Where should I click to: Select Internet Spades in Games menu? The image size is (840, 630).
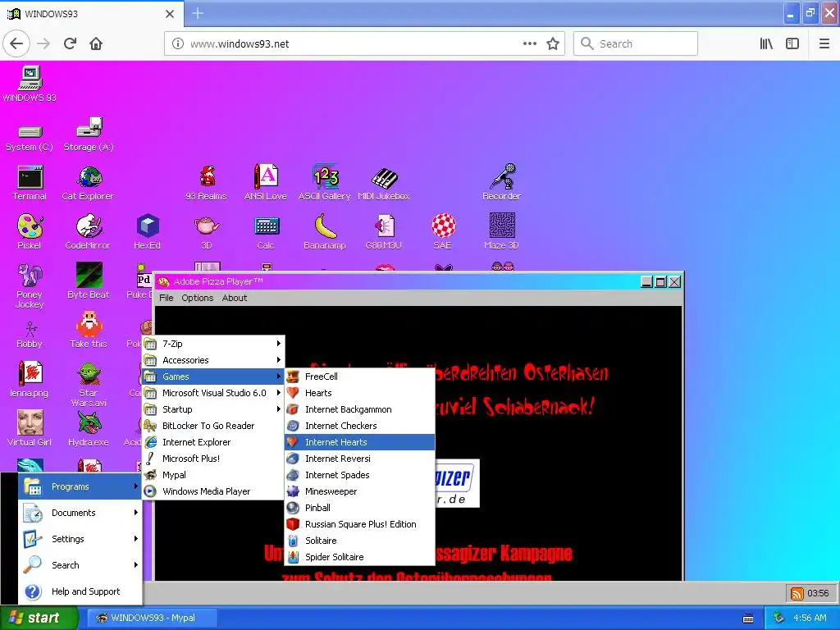pyautogui.click(x=359, y=475)
